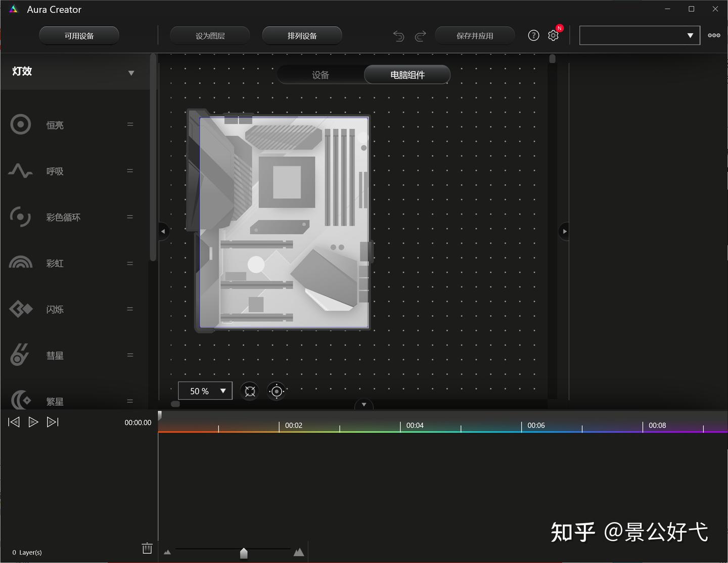The height and width of the screenshot is (563, 728).
Task: Collapse the 灯效 effects panel
Action: coord(131,73)
